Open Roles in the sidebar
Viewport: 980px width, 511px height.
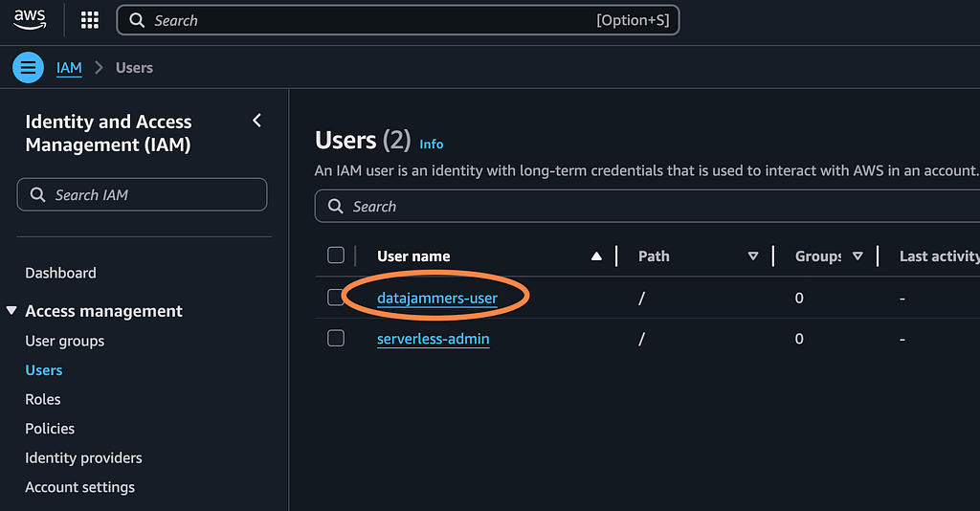pos(43,399)
